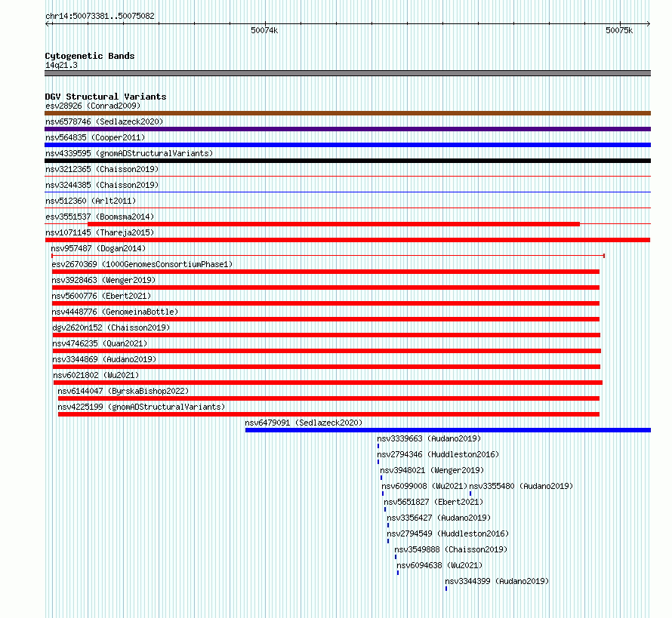
Task: Open variant nsv564835 (Cooper2011) label
Action: pyautogui.click(x=95, y=137)
